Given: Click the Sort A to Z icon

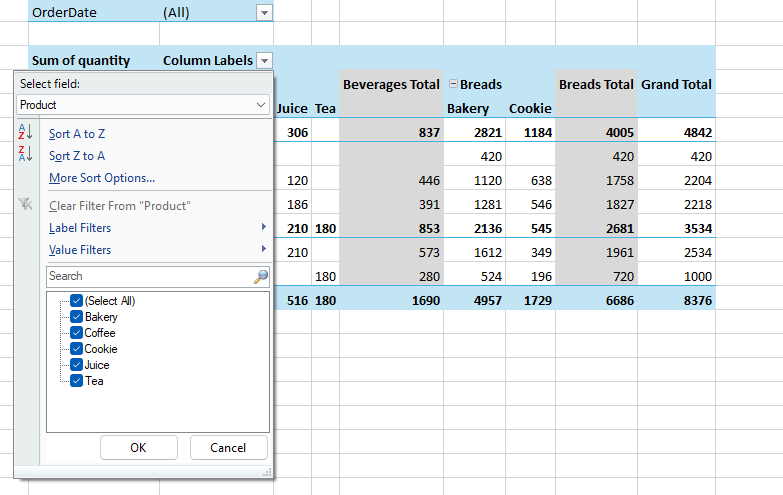Looking at the screenshot, I should click(26, 133).
